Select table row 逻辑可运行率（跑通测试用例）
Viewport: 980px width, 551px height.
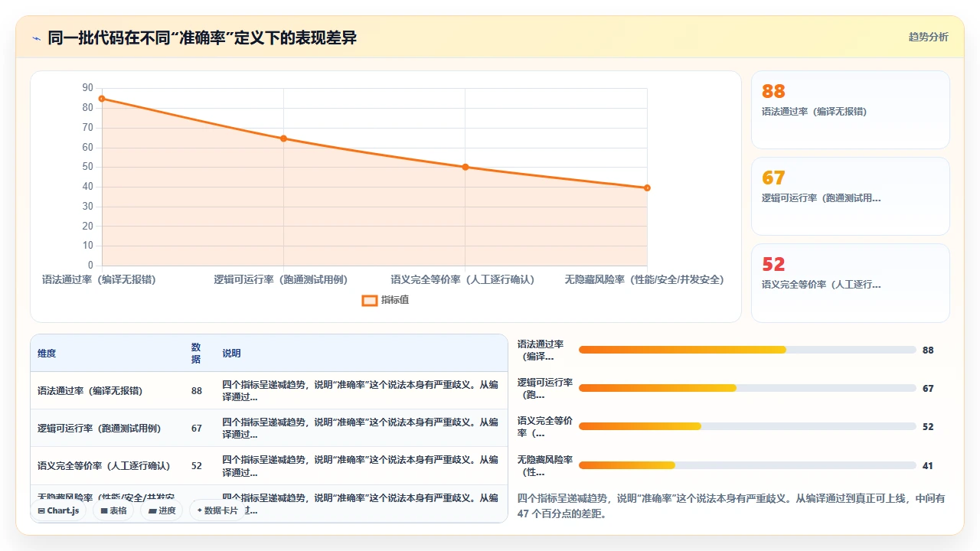[269, 428]
